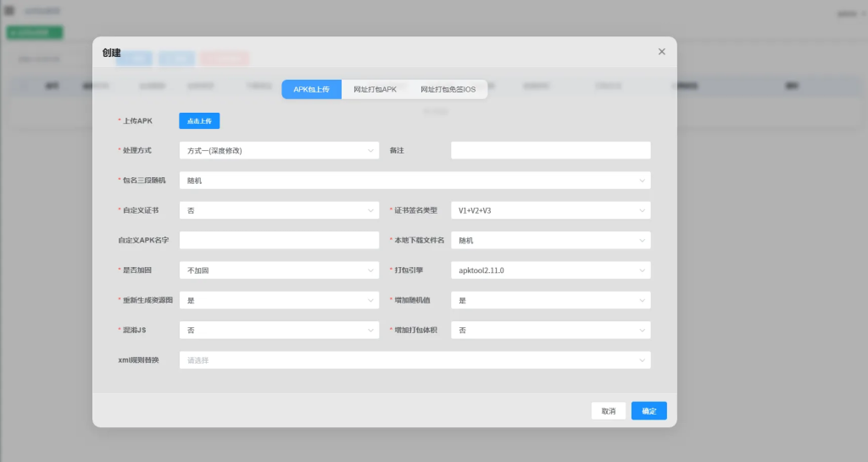Click the 备注 input field
Screen dimensions: 868x462
point(550,150)
